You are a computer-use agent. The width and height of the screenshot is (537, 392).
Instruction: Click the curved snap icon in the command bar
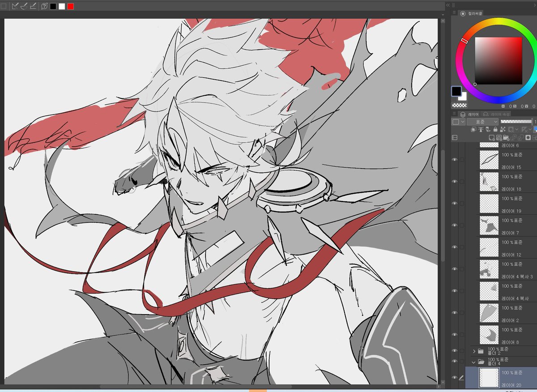24,6
